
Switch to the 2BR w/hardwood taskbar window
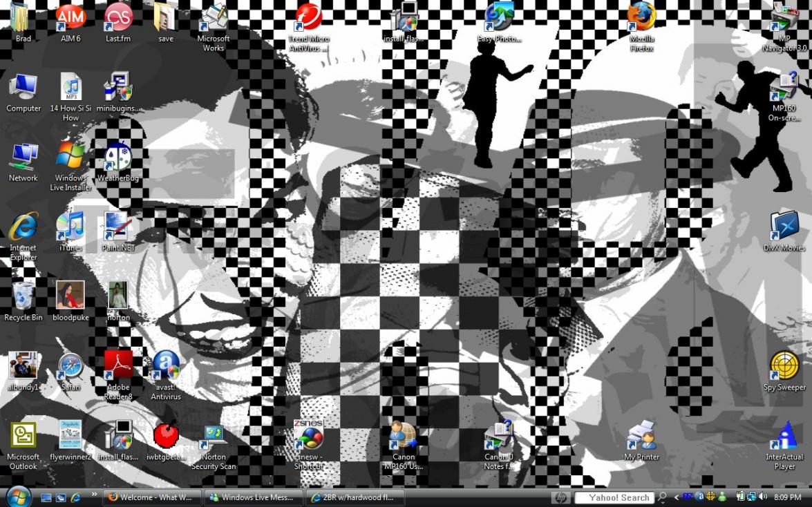pyautogui.click(x=354, y=497)
